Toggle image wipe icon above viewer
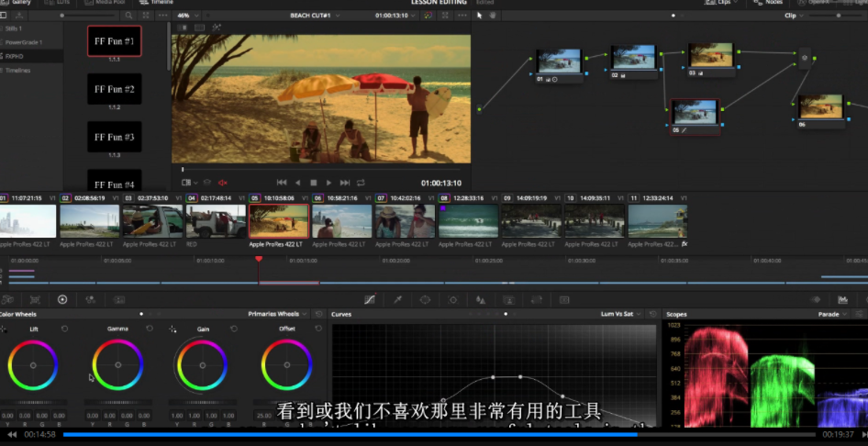This screenshot has height=446, width=868. pyautogui.click(x=182, y=28)
